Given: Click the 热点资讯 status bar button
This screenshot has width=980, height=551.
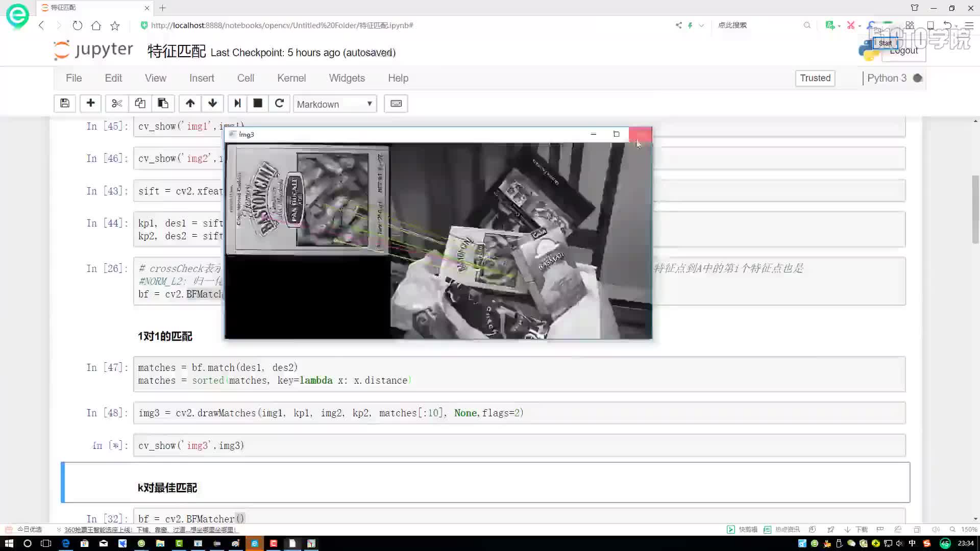Looking at the screenshot, I should pos(782,530).
